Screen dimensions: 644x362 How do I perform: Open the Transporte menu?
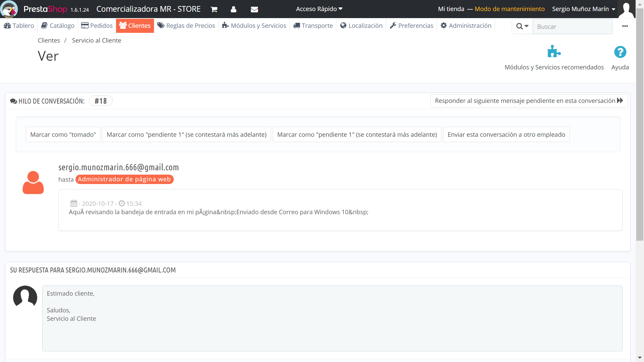pos(313,26)
